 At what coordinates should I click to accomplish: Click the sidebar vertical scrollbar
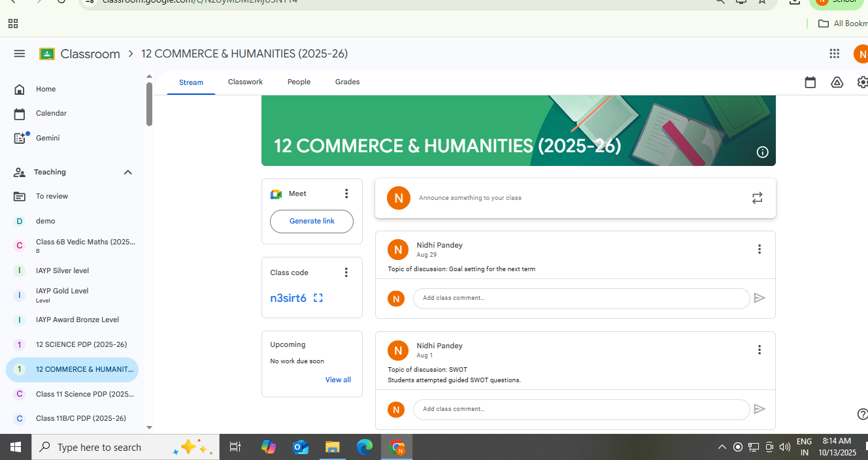(149, 105)
